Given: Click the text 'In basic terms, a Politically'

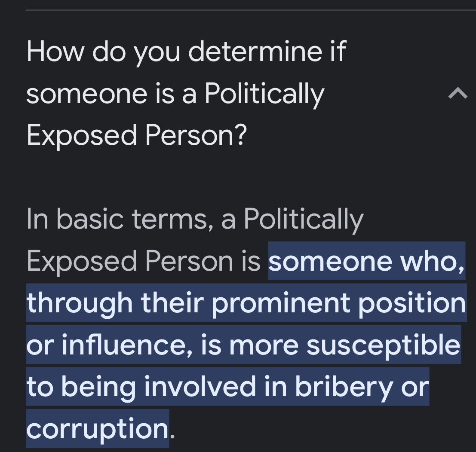Looking at the screenshot, I should [195, 220].
